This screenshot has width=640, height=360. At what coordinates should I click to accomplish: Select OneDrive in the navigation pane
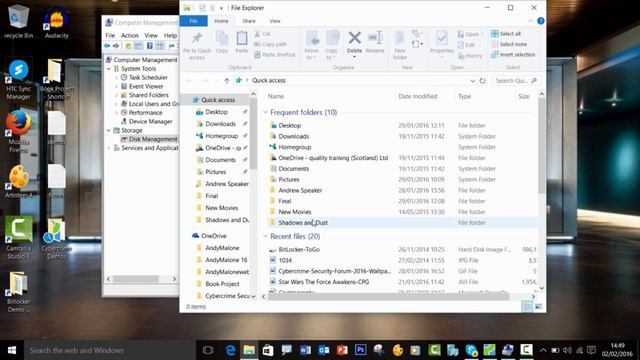(x=214, y=236)
